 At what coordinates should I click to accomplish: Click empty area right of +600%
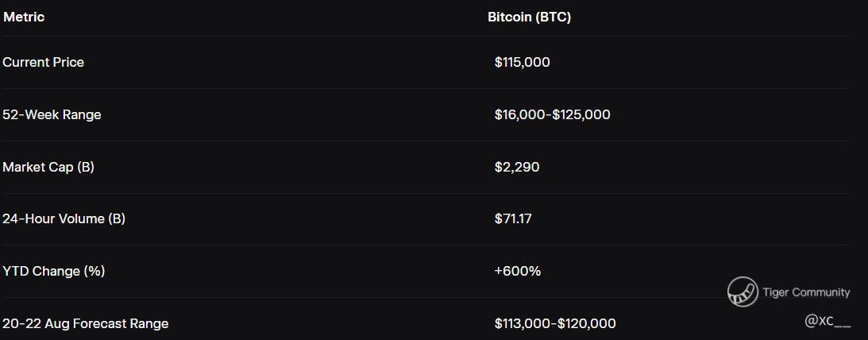(x=635, y=271)
